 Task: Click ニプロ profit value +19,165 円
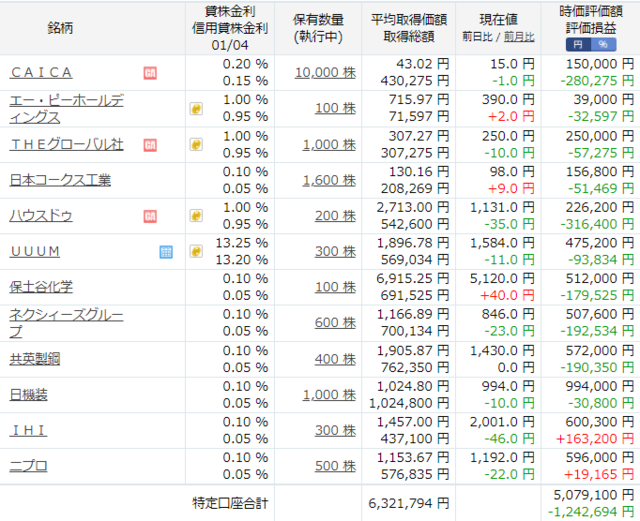pos(598,474)
